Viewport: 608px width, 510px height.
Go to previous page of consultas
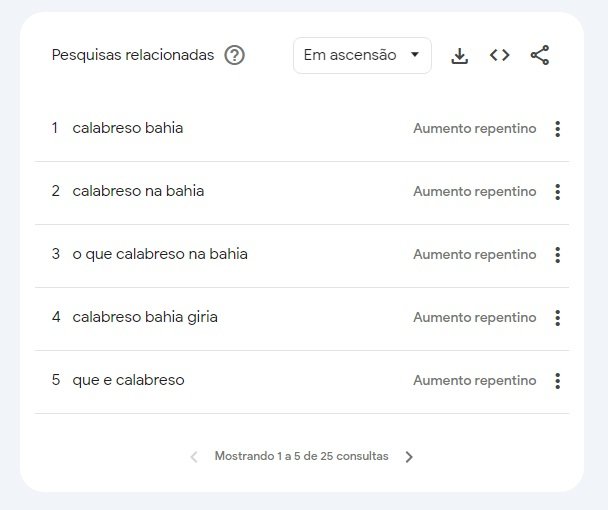(194, 456)
